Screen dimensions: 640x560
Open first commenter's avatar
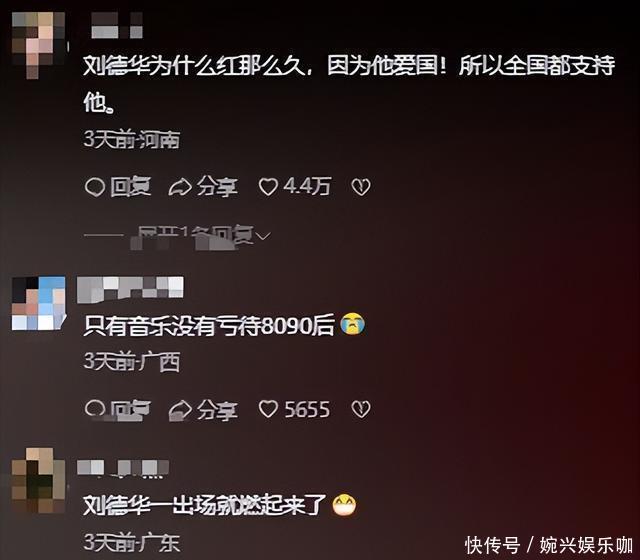39,44
